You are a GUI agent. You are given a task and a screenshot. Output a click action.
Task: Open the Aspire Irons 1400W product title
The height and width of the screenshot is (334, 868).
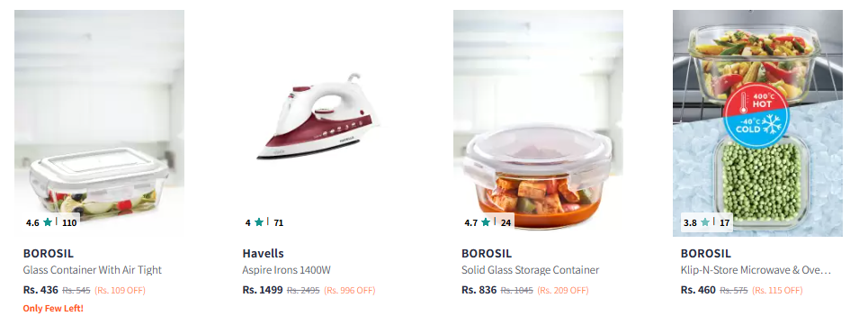point(286,270)
